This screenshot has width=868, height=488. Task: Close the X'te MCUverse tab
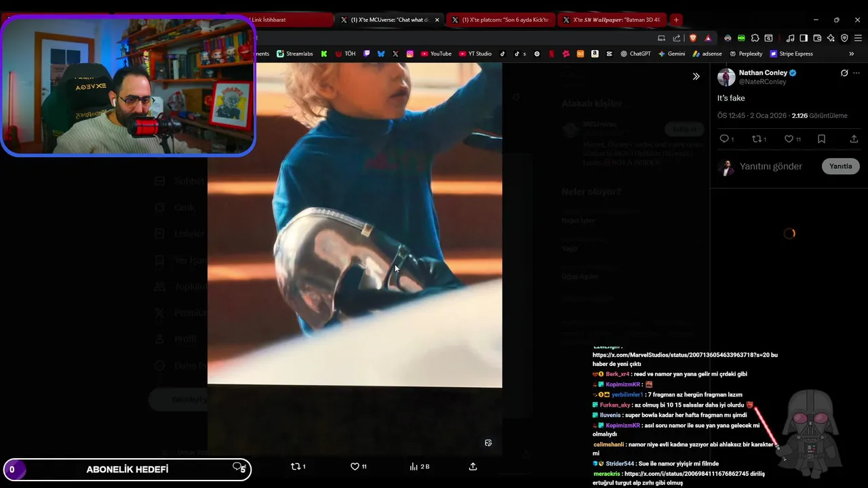(x=437, y=20)
